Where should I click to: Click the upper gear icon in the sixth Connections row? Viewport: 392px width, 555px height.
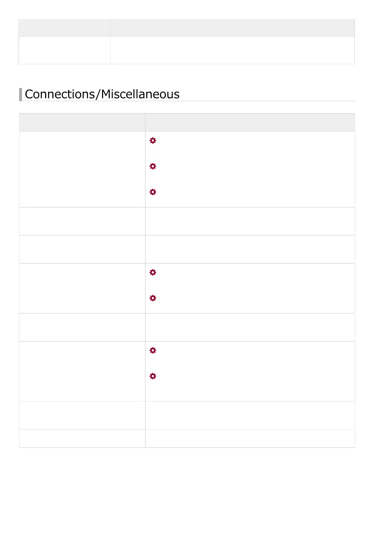[153, 350]
